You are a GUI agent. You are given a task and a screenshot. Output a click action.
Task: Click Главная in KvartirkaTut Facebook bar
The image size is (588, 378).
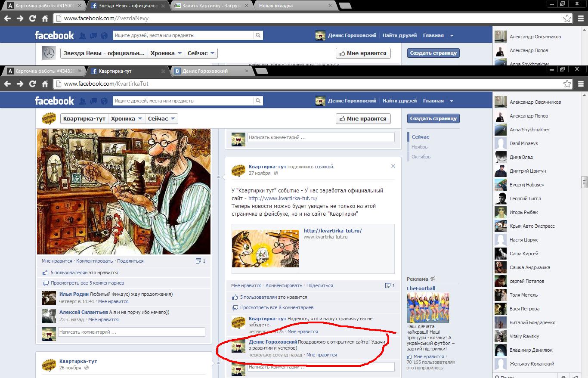coord(433,101)
